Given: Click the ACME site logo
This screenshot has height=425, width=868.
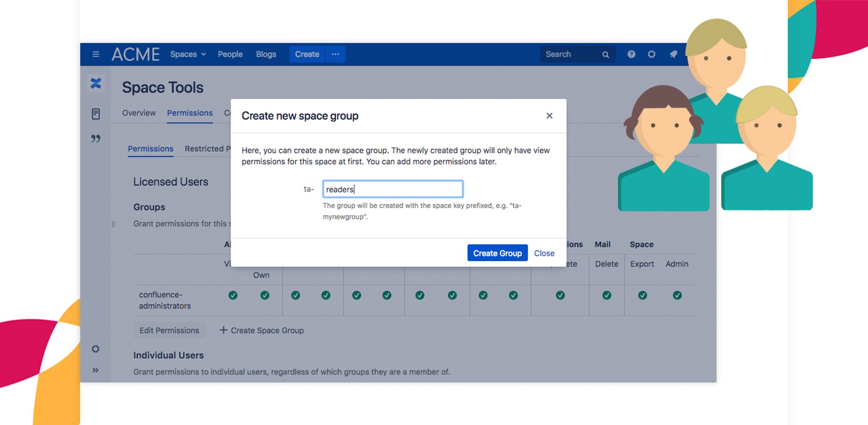Looking at the screenshot, I should [x=136, y=54].
